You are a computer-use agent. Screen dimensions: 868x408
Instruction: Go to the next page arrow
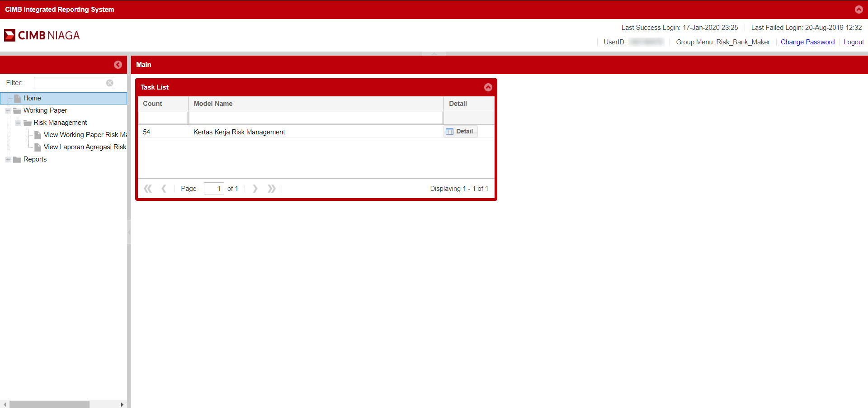(x=255, y=189)
